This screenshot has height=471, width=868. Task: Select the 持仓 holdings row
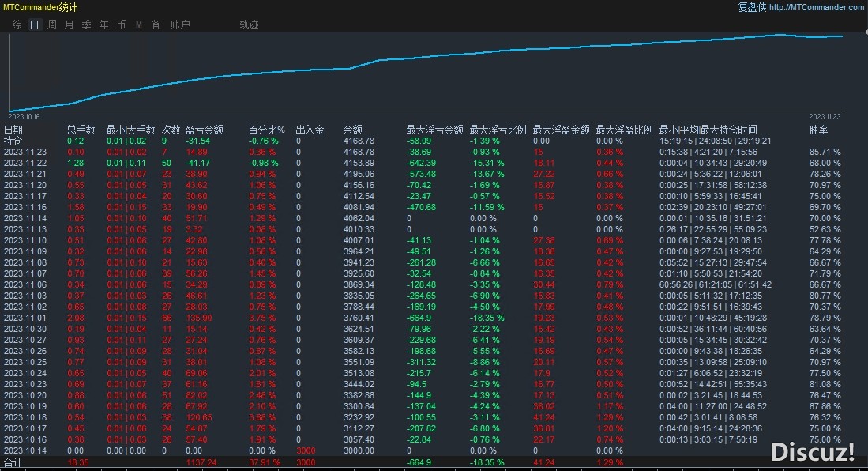[13, 141]
